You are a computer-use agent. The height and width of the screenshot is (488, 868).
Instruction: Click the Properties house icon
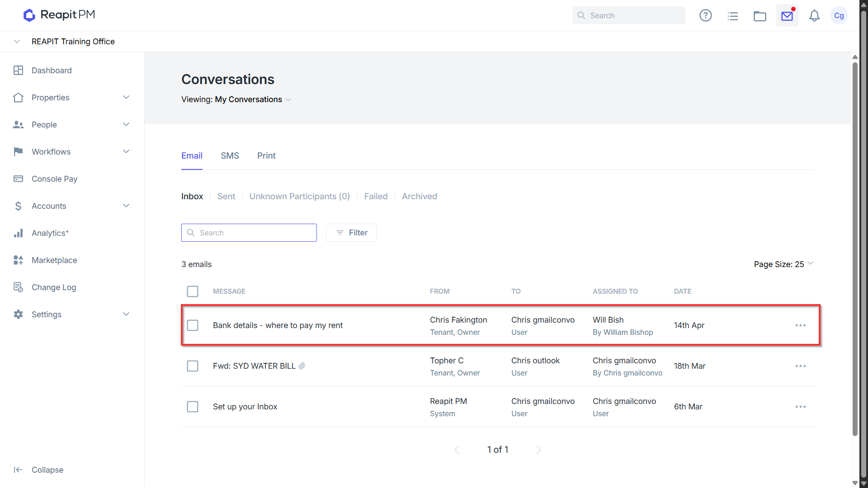18,98
